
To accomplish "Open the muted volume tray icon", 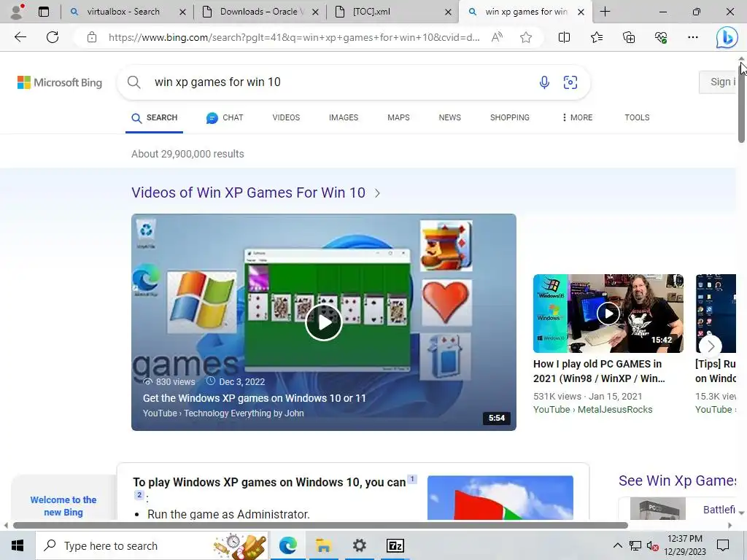I will pos(653,545).
